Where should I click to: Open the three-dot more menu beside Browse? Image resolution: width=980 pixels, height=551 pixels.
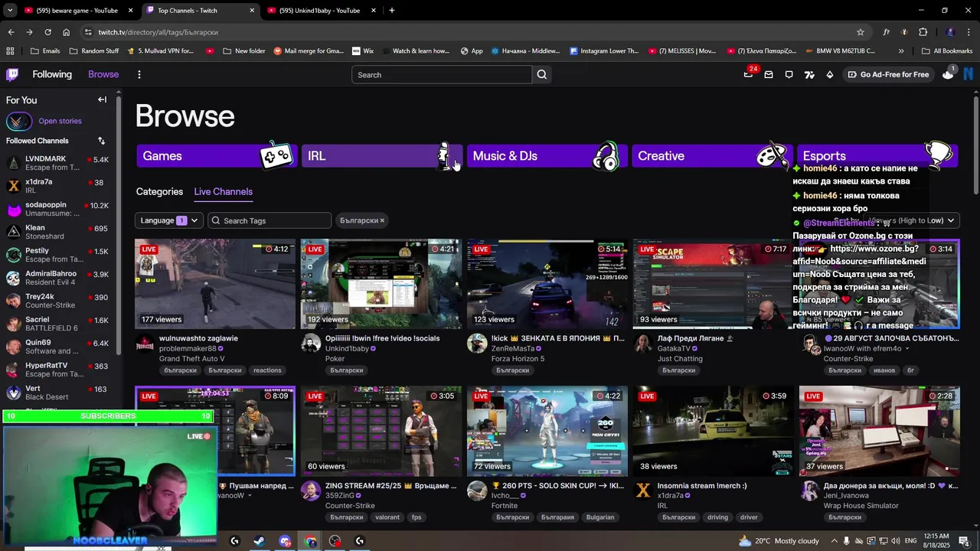[139, 74]
